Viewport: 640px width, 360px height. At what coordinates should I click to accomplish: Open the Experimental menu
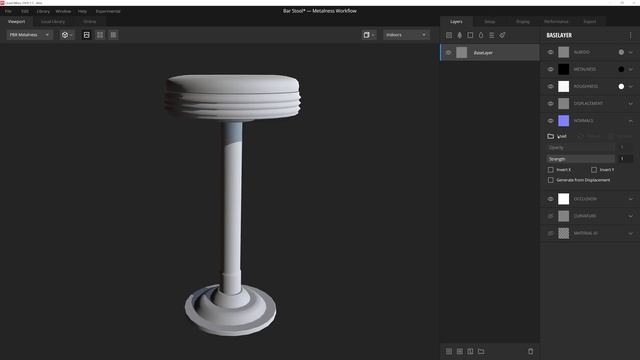(x=108, y=11)
